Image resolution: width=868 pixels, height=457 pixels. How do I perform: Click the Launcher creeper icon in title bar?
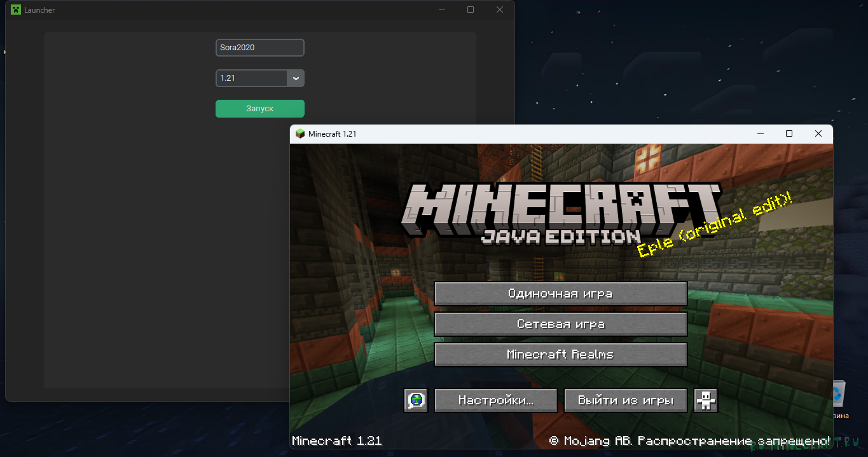point(15,10)
